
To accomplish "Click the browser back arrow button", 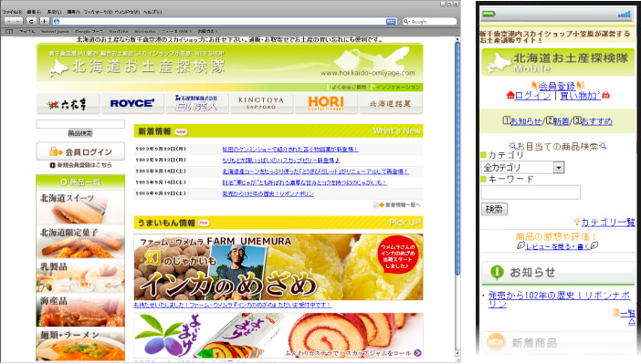I will coord(9,21).
